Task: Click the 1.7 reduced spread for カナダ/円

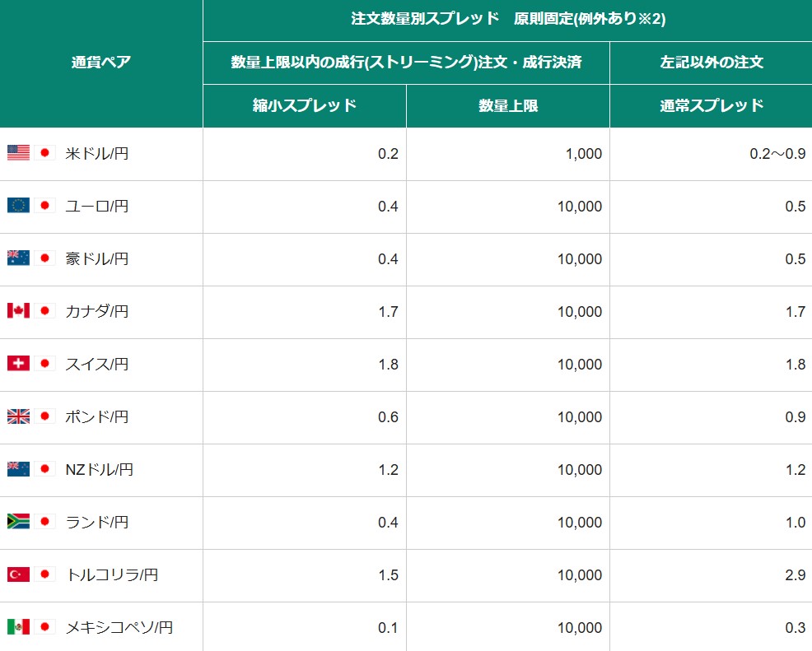Action: 389,312
